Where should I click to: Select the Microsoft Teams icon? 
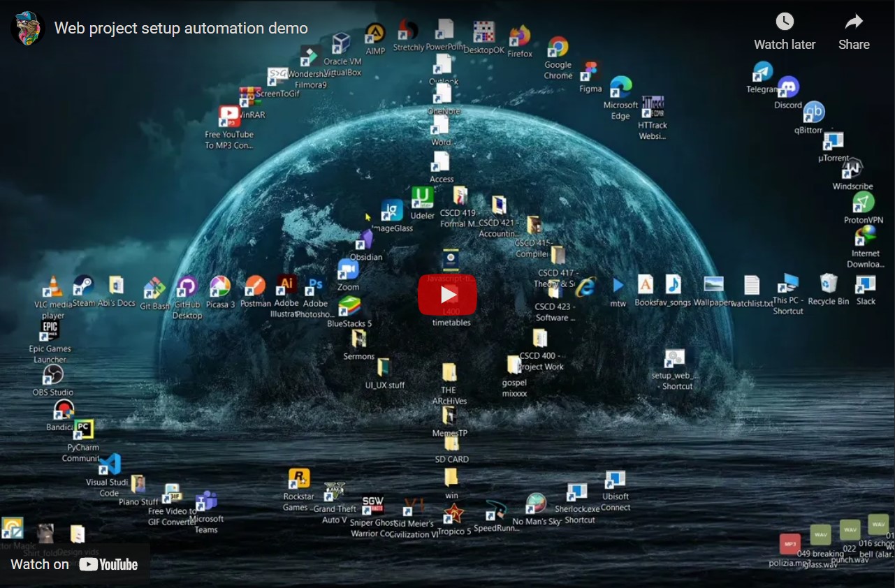point(206,501)
